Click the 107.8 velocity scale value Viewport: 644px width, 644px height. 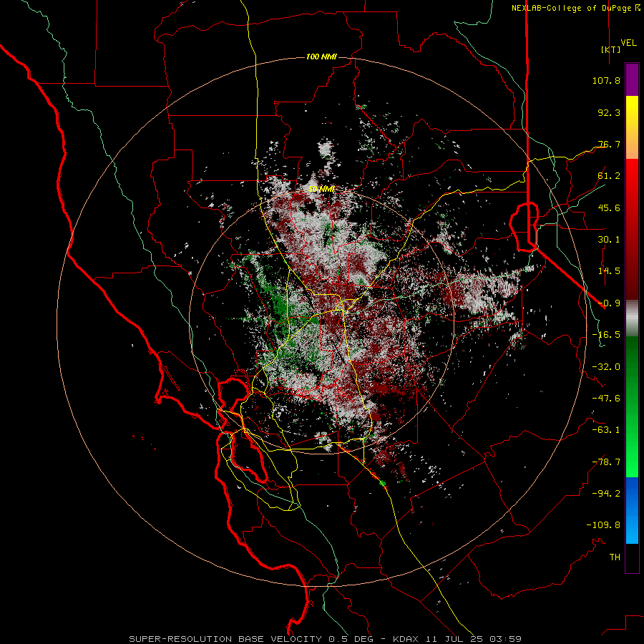pyautogui.click(x=606, y=80)
